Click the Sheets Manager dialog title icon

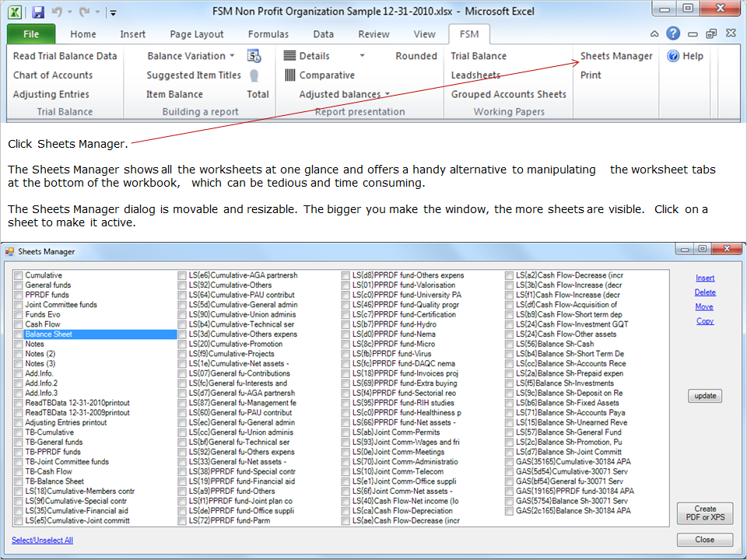pos(9,251)
